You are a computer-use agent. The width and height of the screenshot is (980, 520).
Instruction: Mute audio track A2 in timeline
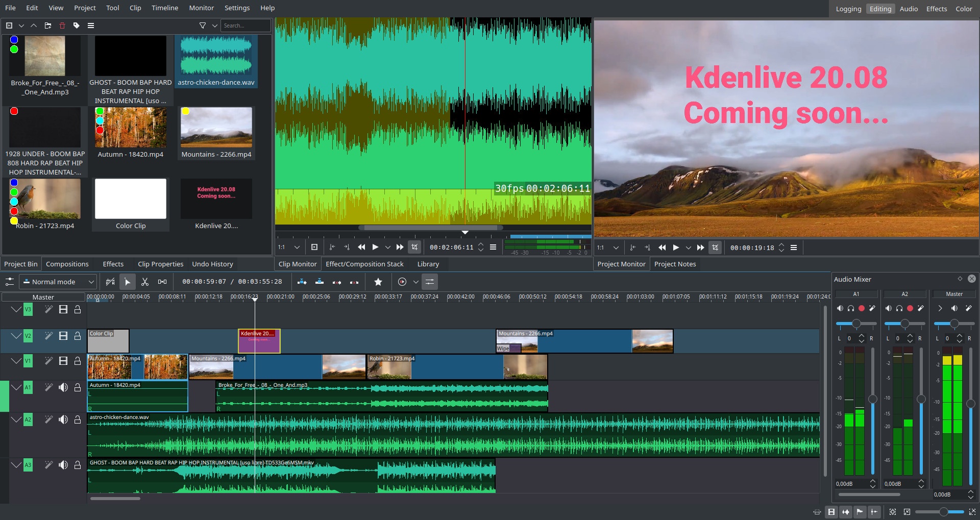coord(63,419)
